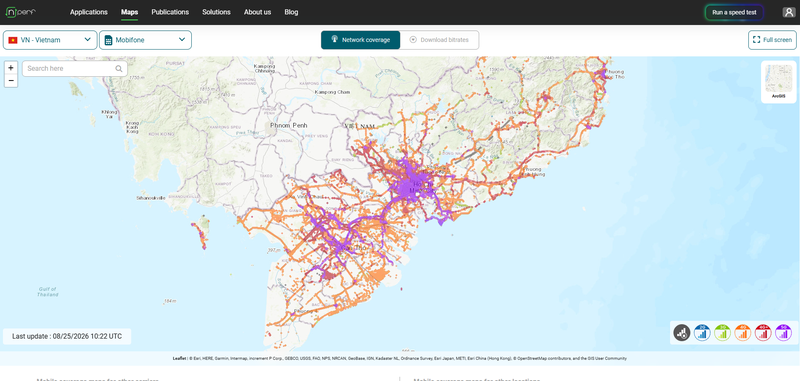Click Run a speed test button

coord(734,12)
